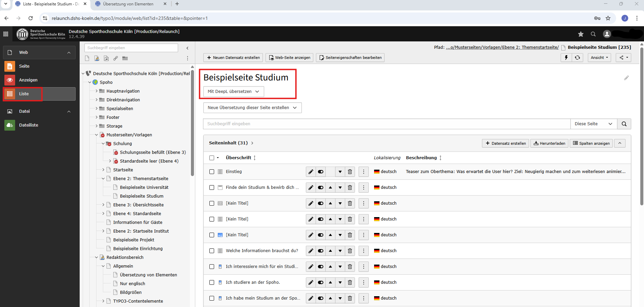
Task: Open the application modules grid icon
Action: coord(6,34)
